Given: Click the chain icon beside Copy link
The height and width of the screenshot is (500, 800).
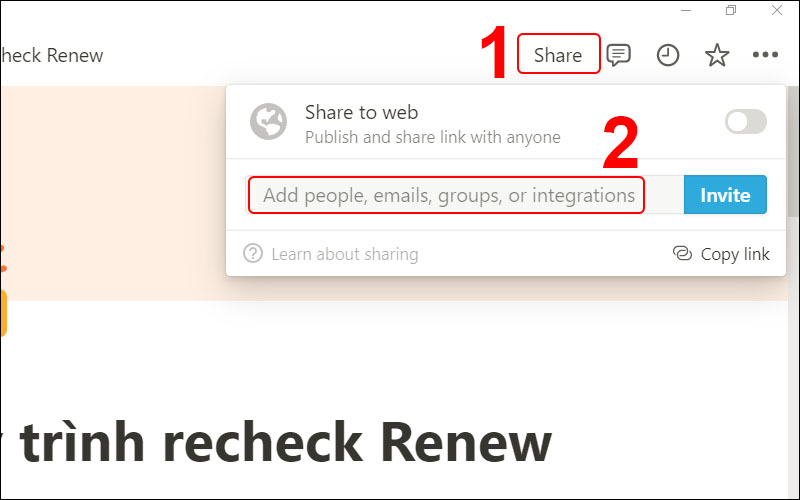Looking at the screenshot, I should 682,253.
